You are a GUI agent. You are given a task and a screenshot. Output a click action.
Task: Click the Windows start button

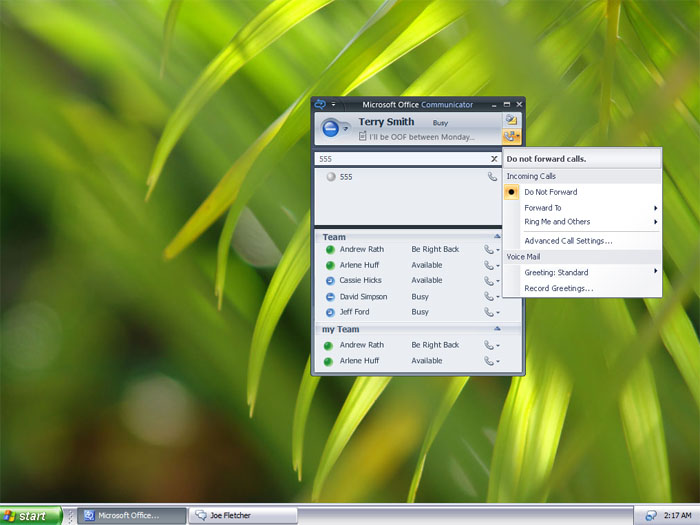click(30, 516)
